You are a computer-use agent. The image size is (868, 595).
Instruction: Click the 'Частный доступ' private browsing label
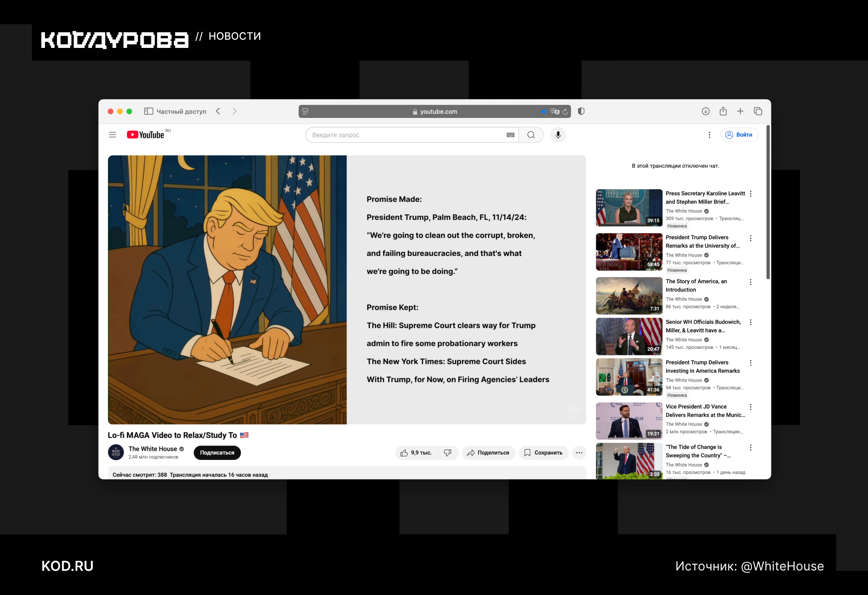coord(181,111)
